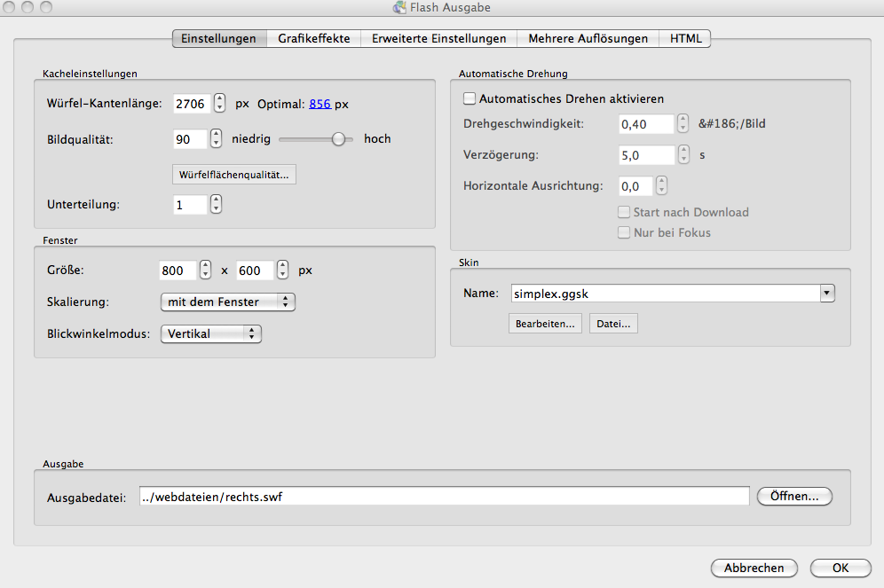
Task: Expand the skin Name combo box arrow
Action: [x=827, y=294]
